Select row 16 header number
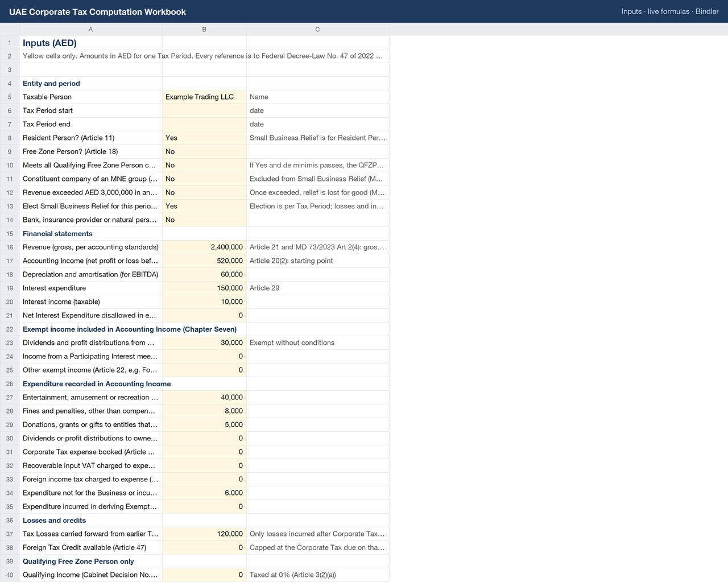728x586 pixels. click(10, 247)
